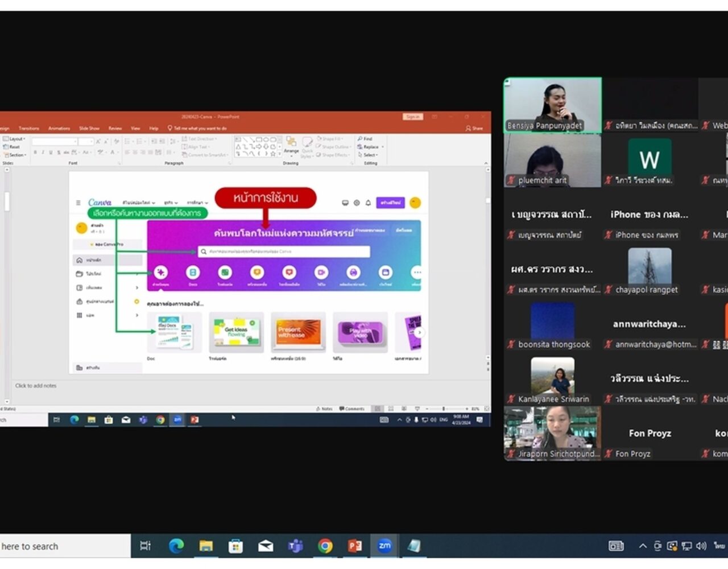Toggle Italic formatting in the Font group

43,152
